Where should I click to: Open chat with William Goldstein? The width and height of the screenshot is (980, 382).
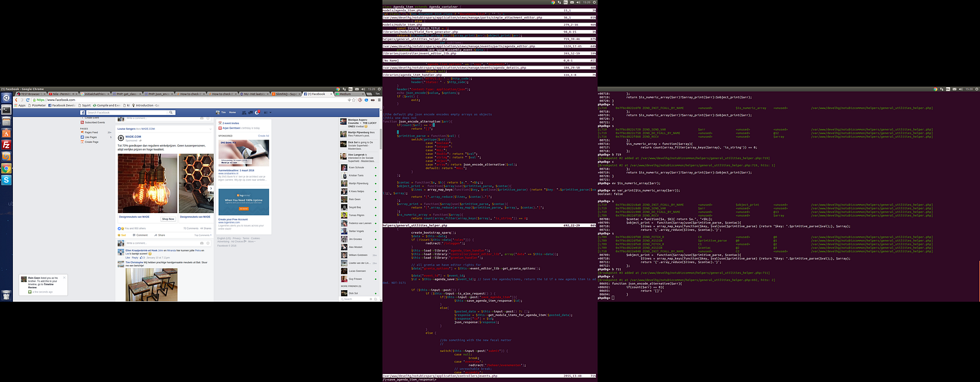tap(358, 255)
